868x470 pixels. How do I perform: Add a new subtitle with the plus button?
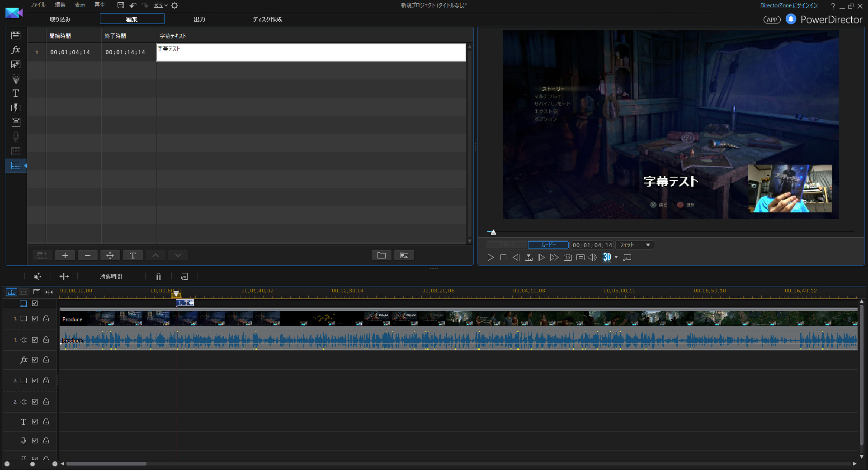click(65, 255)
